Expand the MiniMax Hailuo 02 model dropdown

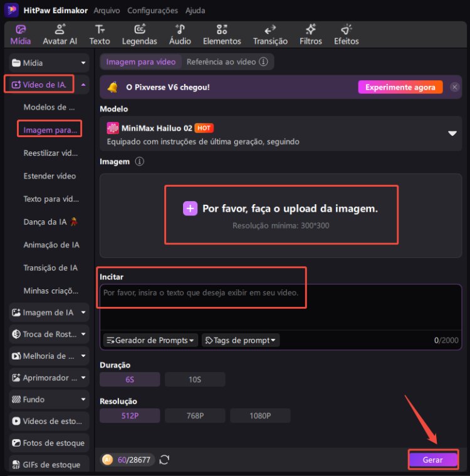452,133
